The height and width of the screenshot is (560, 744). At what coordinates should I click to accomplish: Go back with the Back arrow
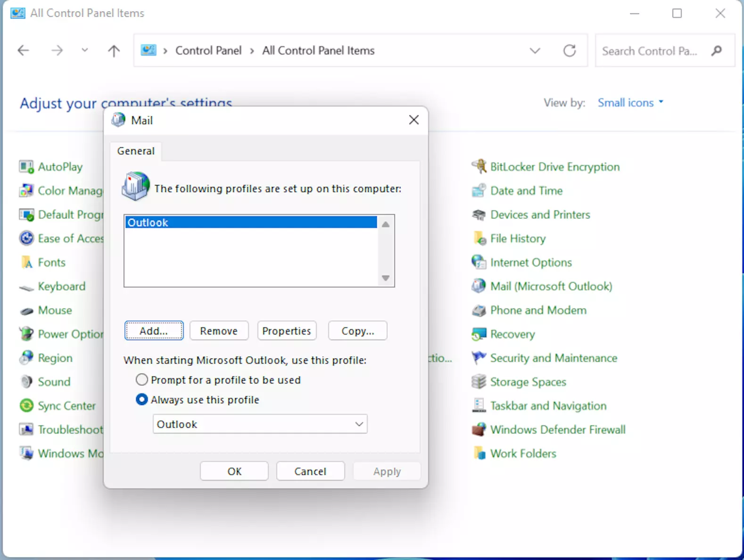[23, 50]
